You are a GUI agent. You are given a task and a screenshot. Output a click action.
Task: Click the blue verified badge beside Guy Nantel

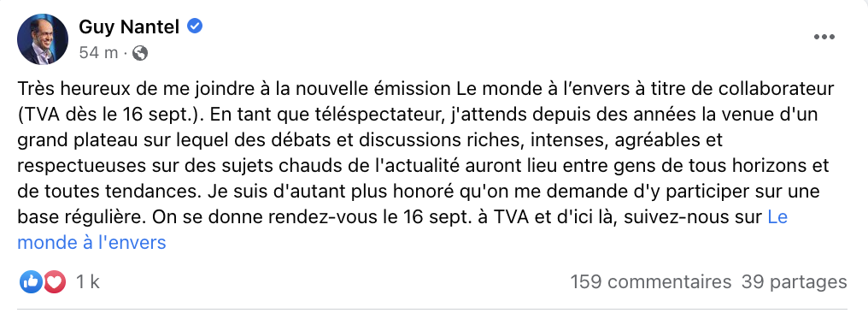[x=194, y=26]
